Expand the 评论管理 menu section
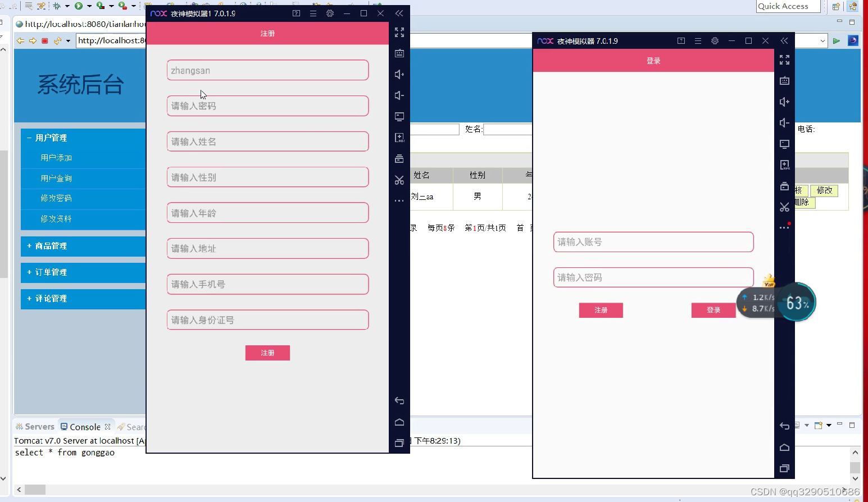Image resolution: width=868 pixels, height=502 pixels. (x=83, y=299)
